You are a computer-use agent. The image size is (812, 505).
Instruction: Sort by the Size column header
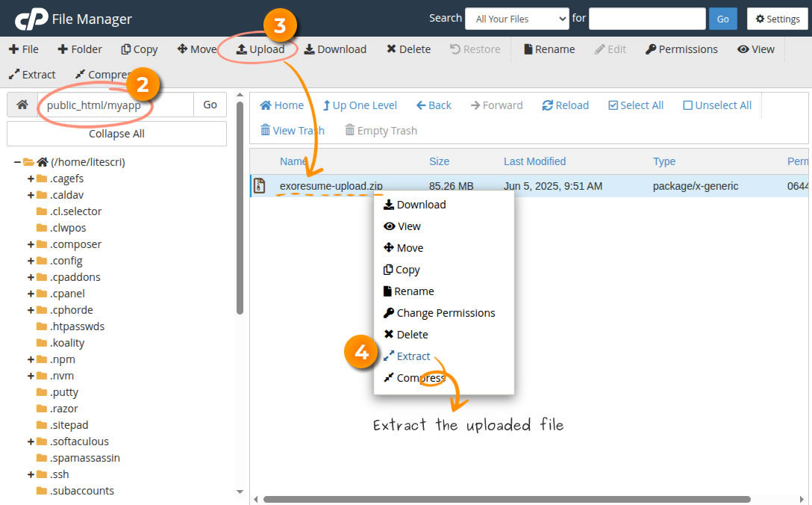pyautogui.click(x=439, y=161)
